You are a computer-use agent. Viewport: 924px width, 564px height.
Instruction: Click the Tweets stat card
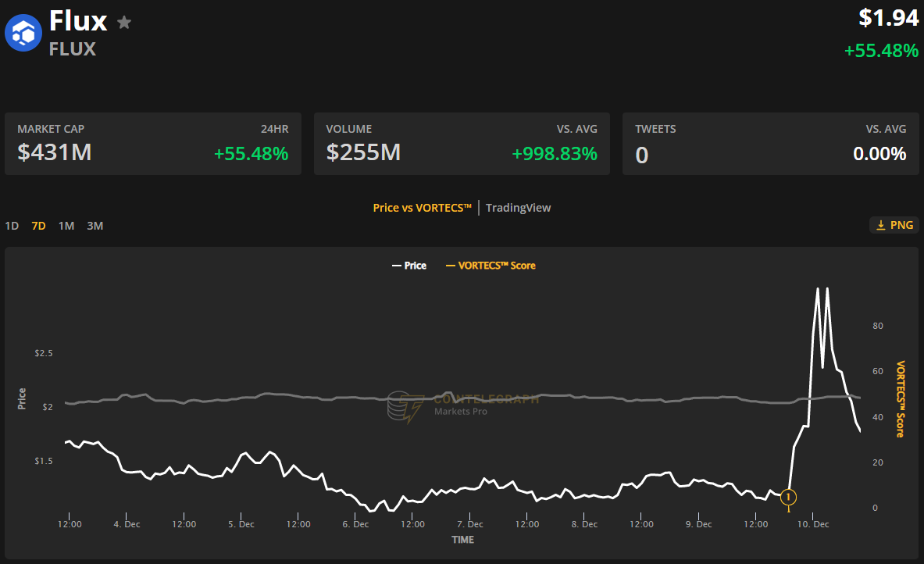(x=770, y=143)
